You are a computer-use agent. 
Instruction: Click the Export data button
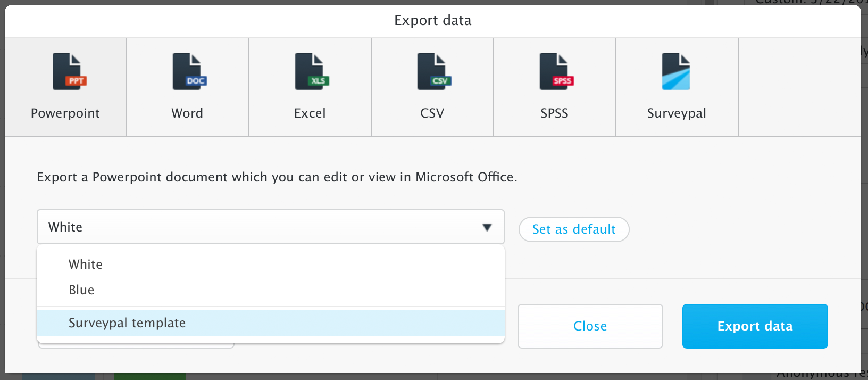click(755, 326)
